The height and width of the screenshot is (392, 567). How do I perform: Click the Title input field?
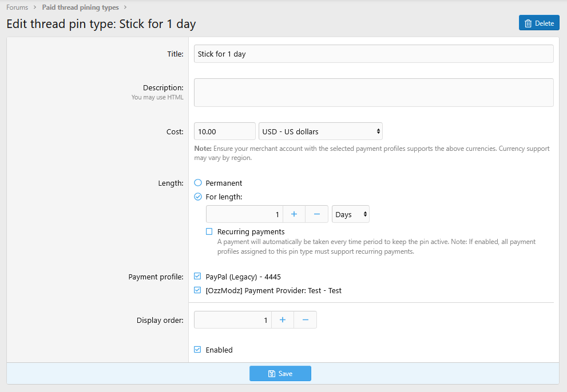374,54
